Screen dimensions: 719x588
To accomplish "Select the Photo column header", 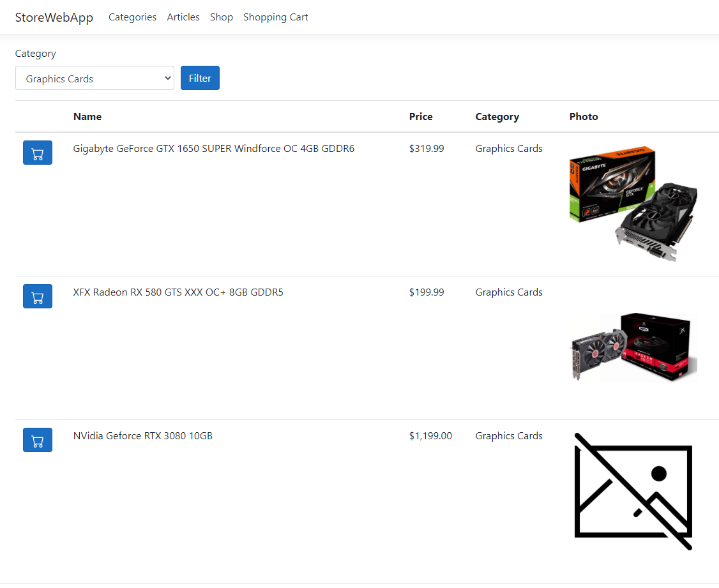I will tap(584, 117).
